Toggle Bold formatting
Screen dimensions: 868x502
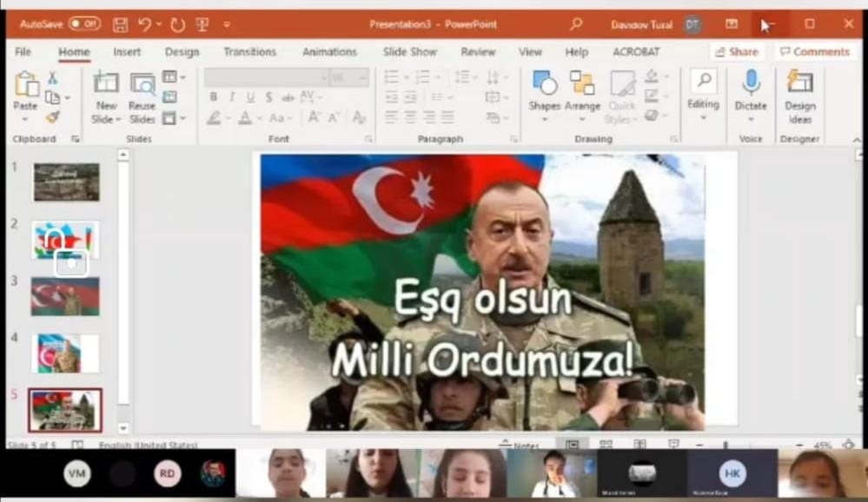[214, 97]
